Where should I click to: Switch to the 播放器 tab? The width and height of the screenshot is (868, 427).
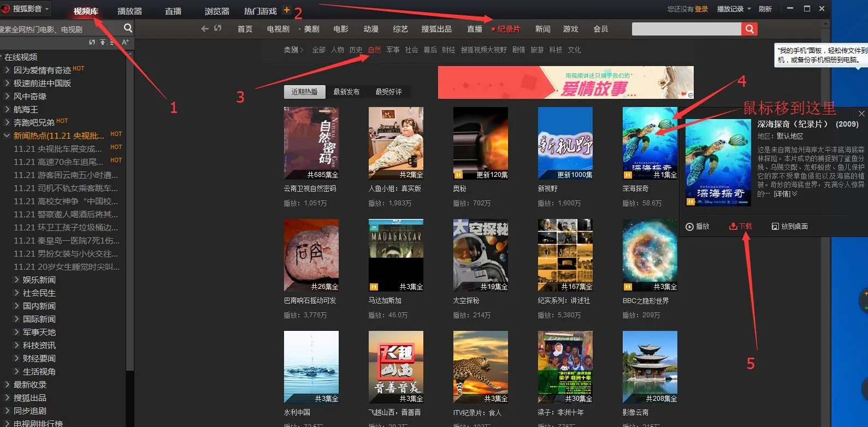(129, 11)
